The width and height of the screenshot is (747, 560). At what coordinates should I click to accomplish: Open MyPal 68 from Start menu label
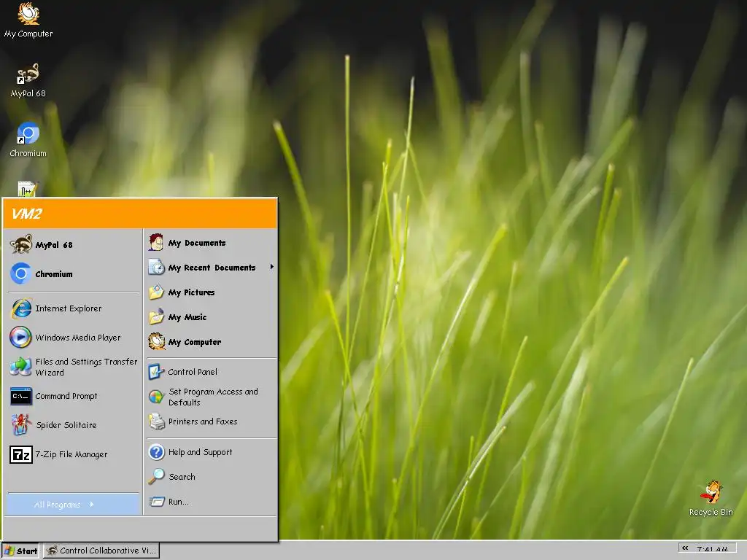(x=54, y=245)
